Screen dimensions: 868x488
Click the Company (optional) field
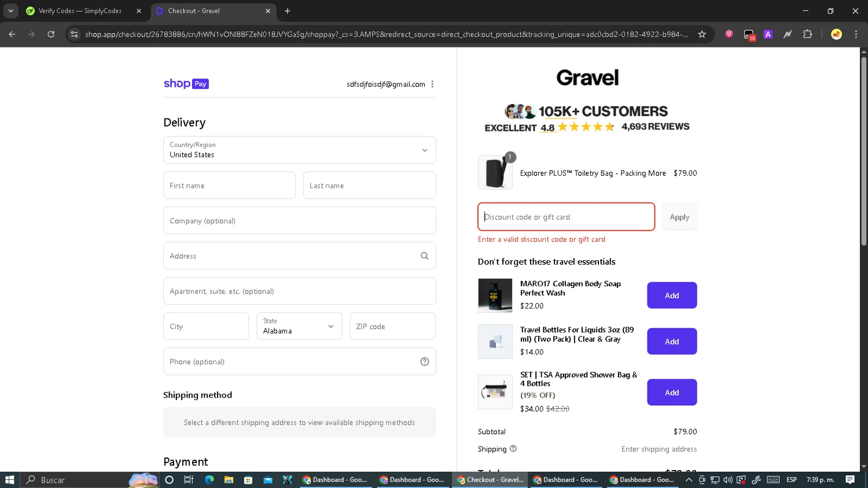(300, 221)
